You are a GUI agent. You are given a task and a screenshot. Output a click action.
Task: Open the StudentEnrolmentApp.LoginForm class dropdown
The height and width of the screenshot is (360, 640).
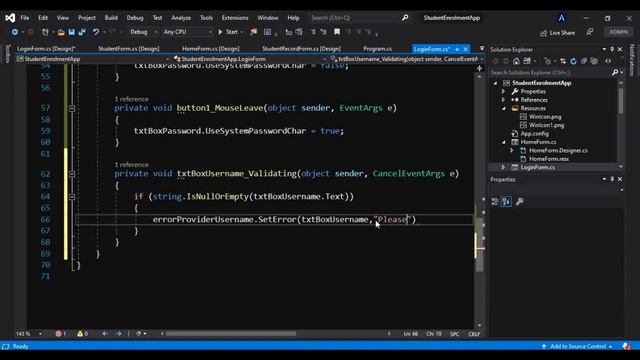[x=250, y=59]
